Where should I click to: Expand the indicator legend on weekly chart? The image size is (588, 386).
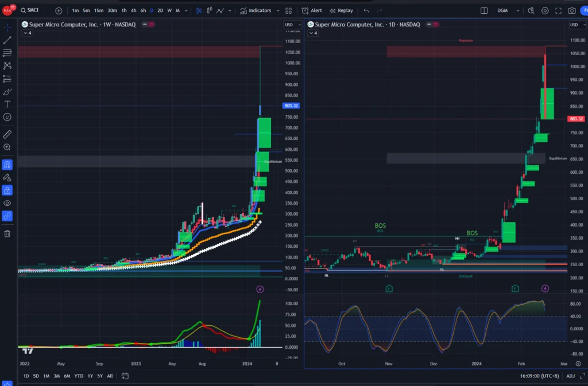point(28,33)
